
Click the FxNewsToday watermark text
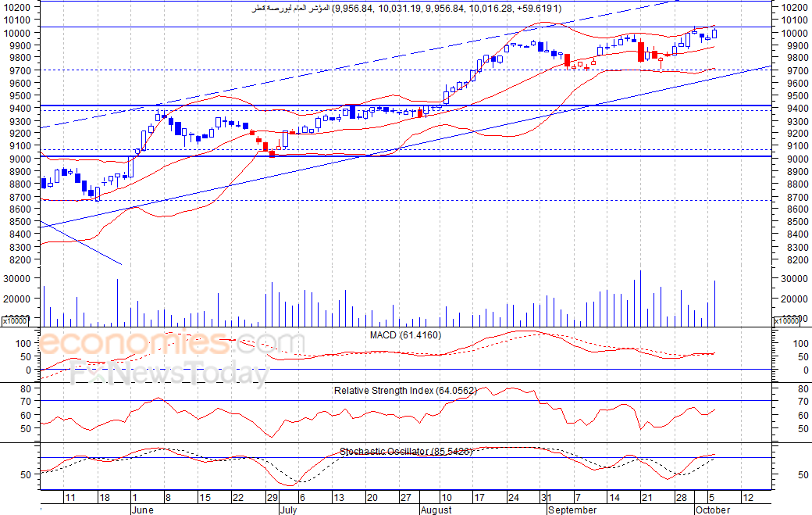pos(170,373)
